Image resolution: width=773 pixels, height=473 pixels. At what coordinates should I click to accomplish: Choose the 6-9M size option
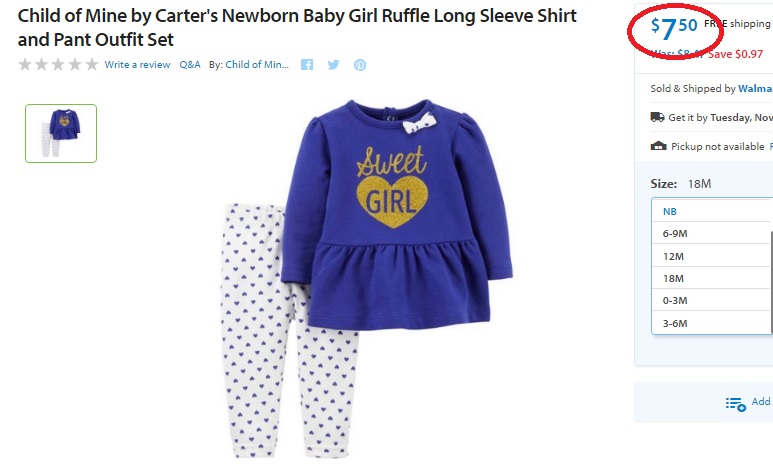coord(712,233)
